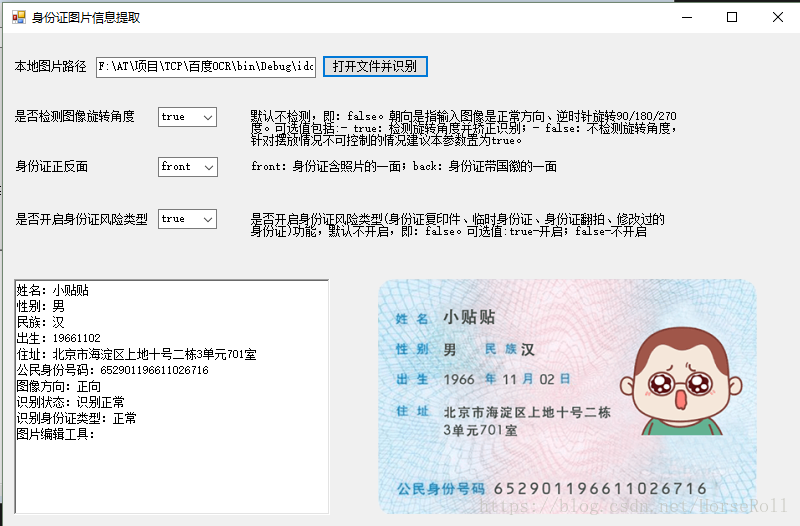Click the rotation detection description text
The width and height of the screenshot is (800, 526).
click(x=464, y=128)
